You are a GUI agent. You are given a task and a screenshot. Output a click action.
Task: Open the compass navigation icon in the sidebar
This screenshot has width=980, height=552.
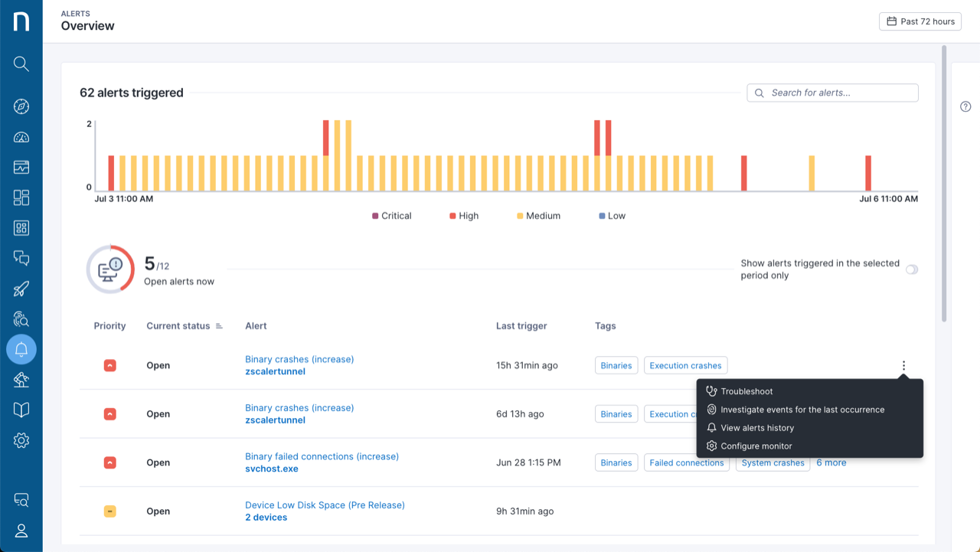21,106
